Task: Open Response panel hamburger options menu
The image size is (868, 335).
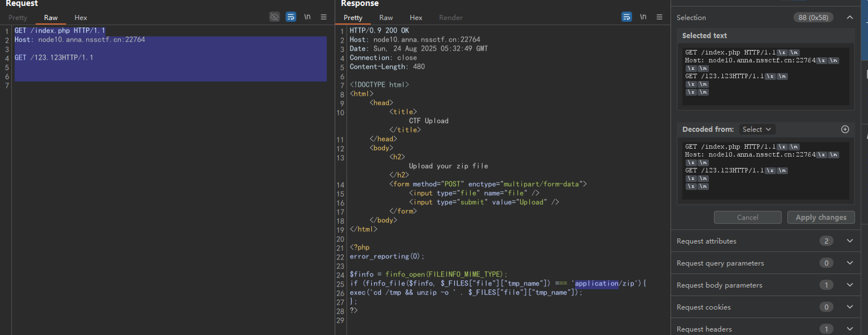Action: tap(659, 17)
